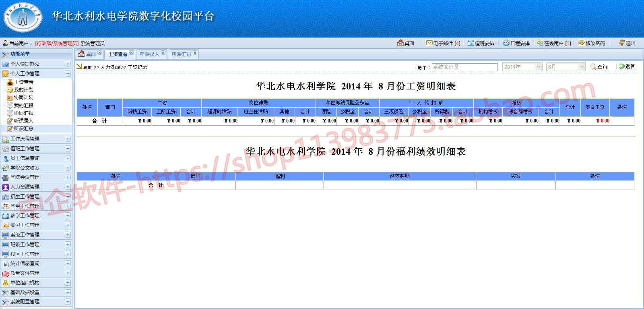
Task: Open 值班安排 link
Action: pyautogui.click(x=481, y=43)
